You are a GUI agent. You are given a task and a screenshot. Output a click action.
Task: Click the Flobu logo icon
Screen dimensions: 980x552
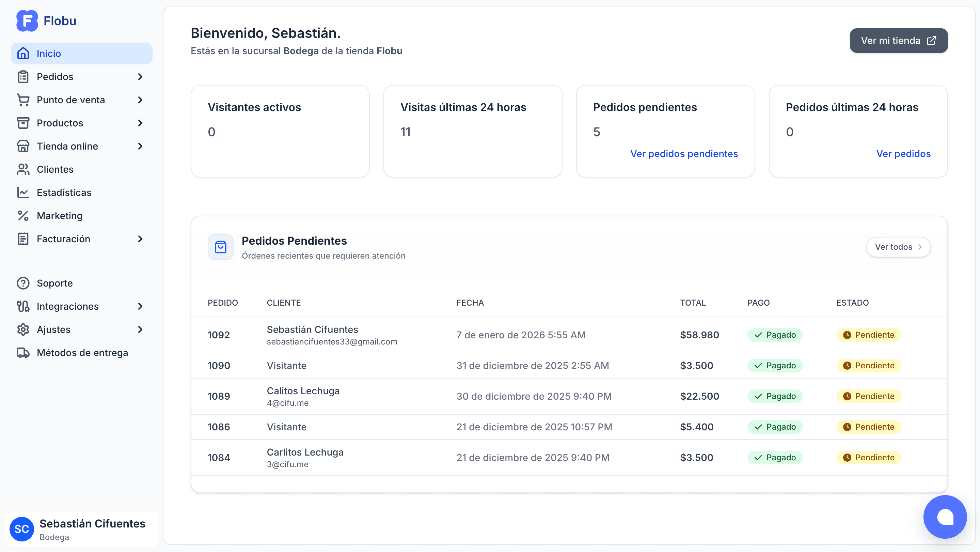click(27, 21)
